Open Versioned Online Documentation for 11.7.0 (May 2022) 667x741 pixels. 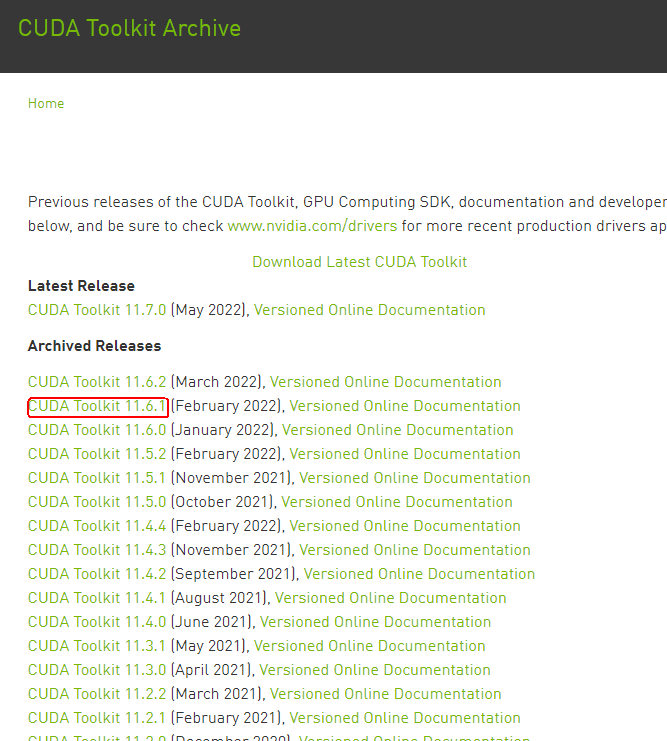click(x=370, y=310)
